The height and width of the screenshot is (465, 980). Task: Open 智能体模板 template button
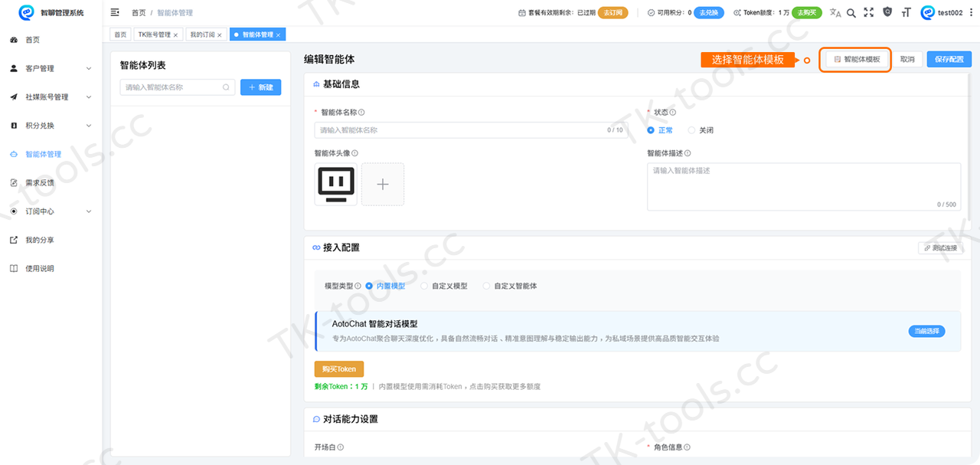tap(857, 59)
